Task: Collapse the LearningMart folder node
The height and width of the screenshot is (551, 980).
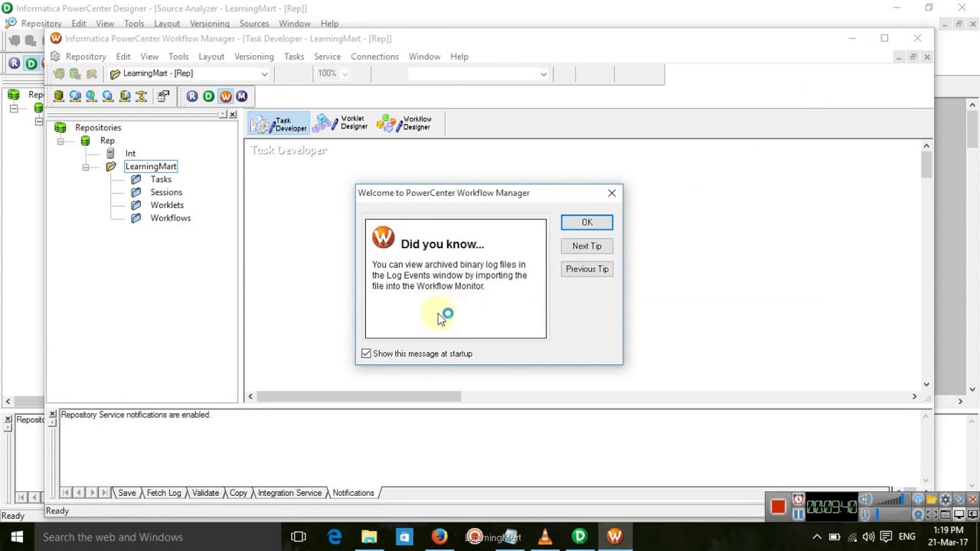Action: (x=86, y=167)
